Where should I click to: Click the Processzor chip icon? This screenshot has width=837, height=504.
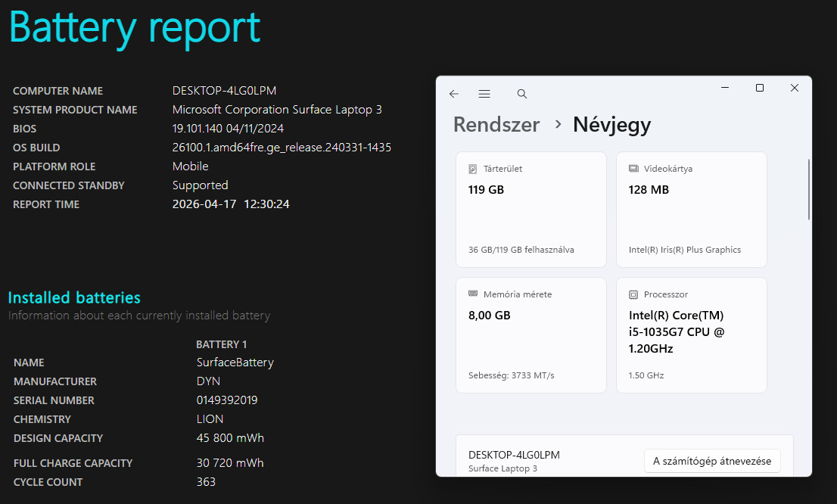click(633, 294)
